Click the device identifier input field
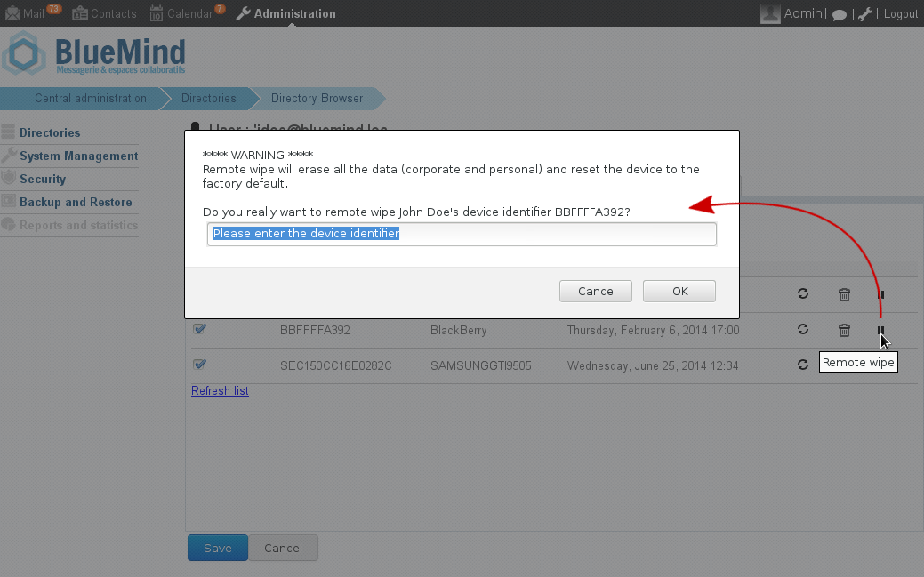 pyautogui.click(x=462, y=234)
